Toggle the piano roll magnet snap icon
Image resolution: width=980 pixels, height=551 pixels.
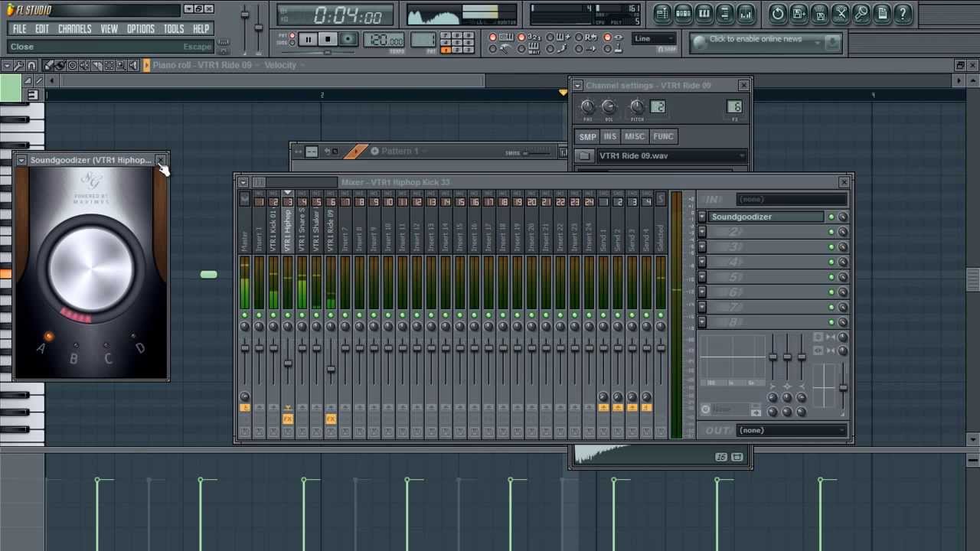pos(31,65)
